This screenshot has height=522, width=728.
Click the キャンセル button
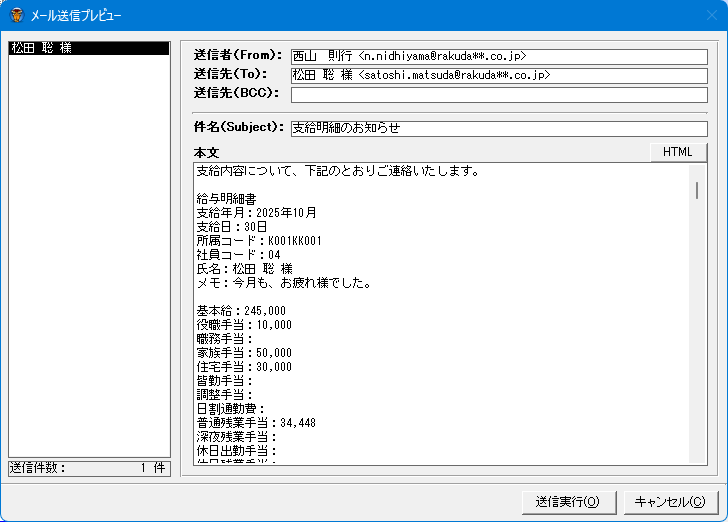click(670, 502)
